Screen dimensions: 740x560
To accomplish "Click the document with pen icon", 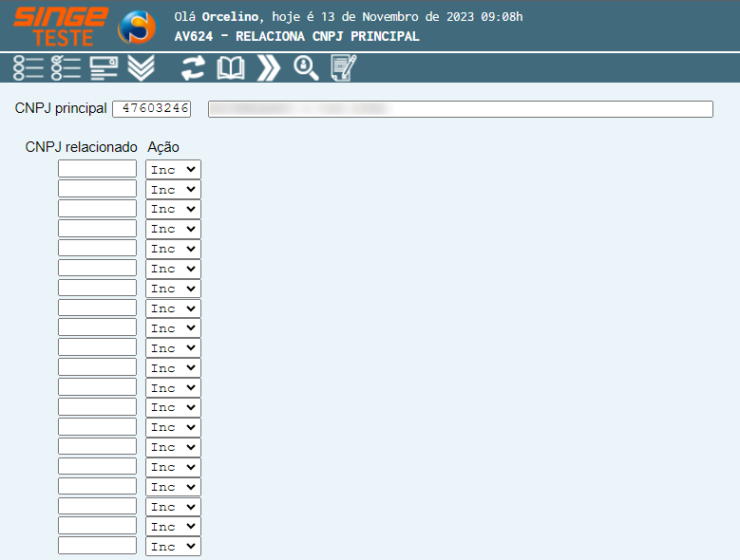I will [342, 67].
